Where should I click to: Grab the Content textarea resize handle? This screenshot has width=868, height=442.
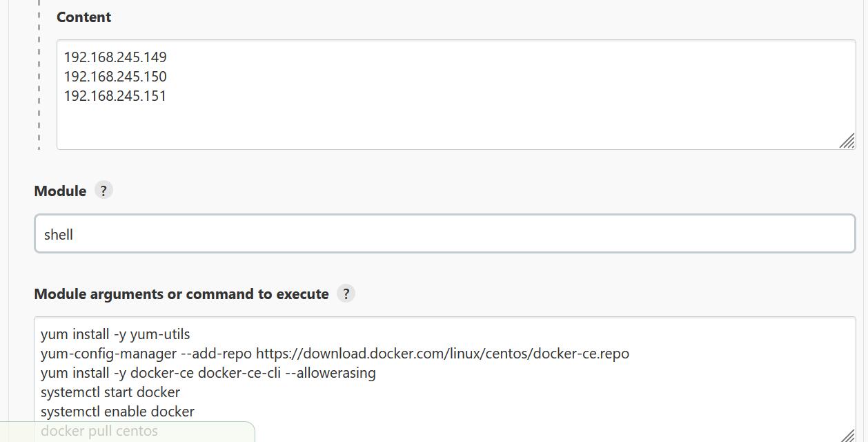(x=847, y=140)
